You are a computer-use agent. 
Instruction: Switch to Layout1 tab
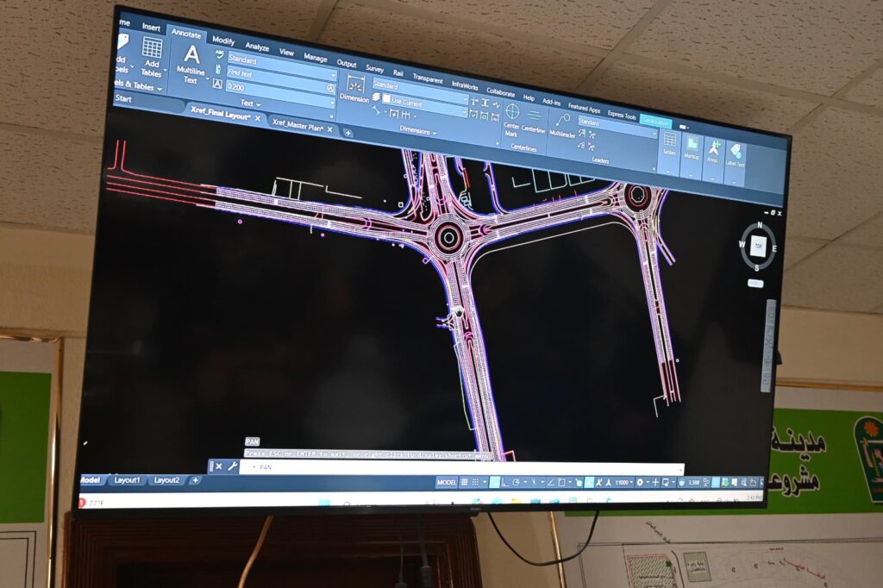point(127,479)
